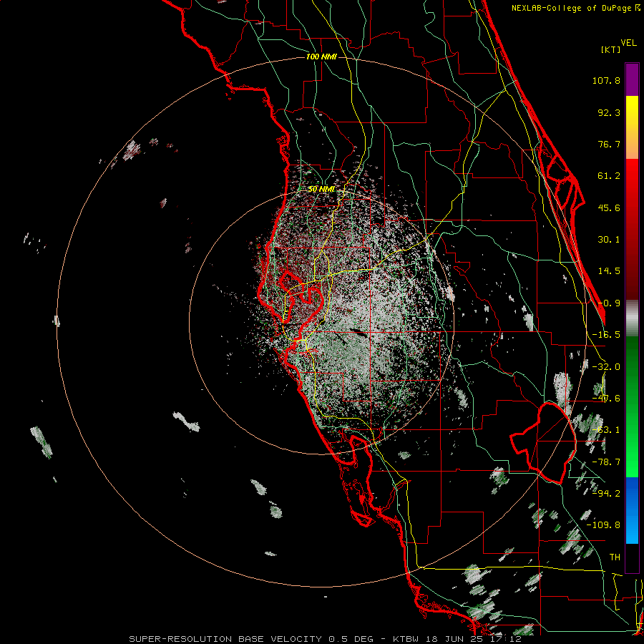Click the 76.7 velocity scale value
The image size is (644, 644).
[x=609, y=144]
